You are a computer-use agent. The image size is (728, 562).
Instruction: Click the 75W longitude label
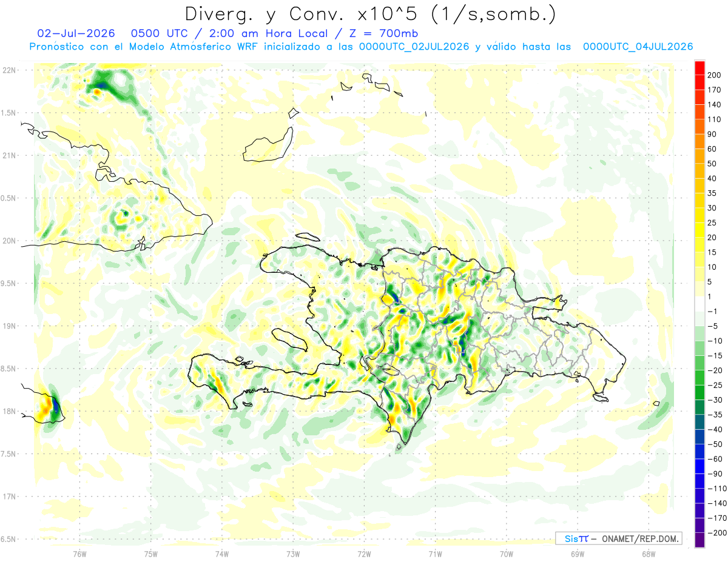point(151,554)
